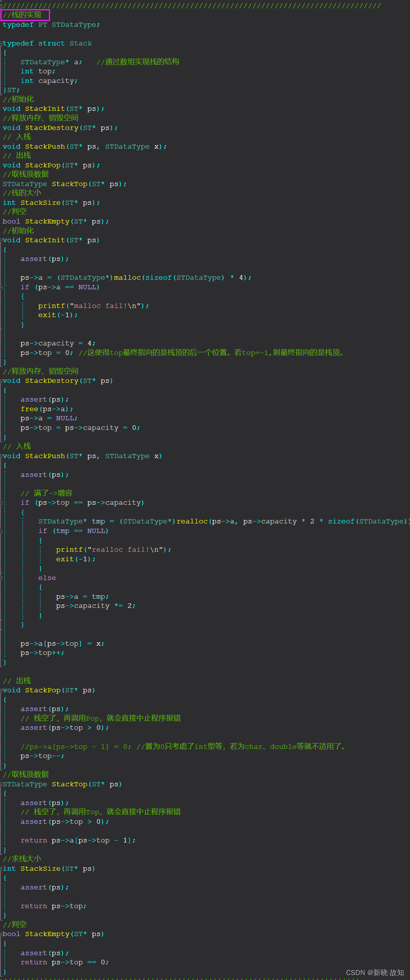Click the 'ps->a[ps->top] = x;' line
Screen dimensions: 410x980
(x=62, y=644)
